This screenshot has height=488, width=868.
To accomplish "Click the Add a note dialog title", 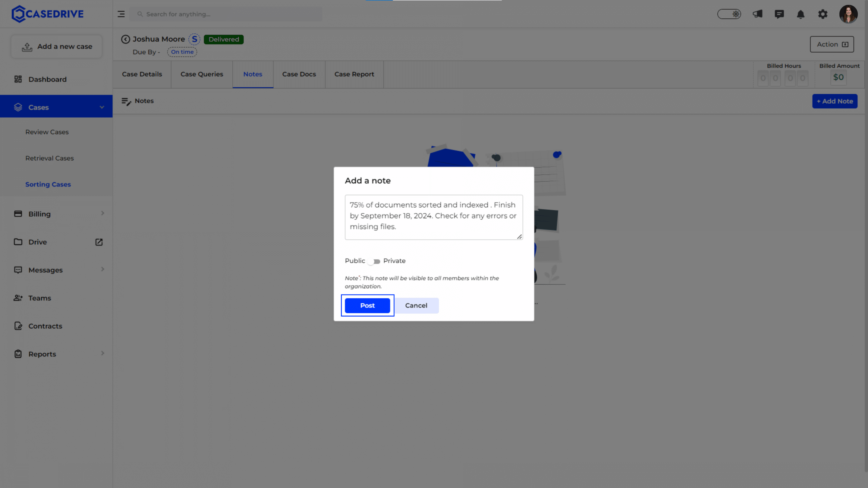I will point(368,181).
